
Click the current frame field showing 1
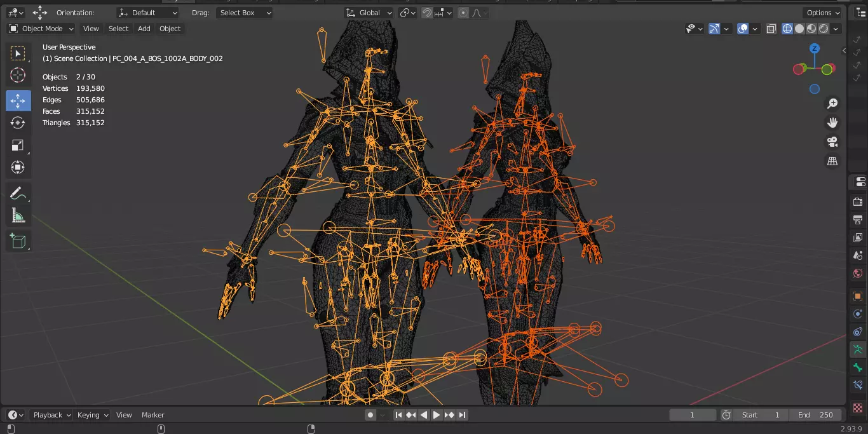click(693, 415)
